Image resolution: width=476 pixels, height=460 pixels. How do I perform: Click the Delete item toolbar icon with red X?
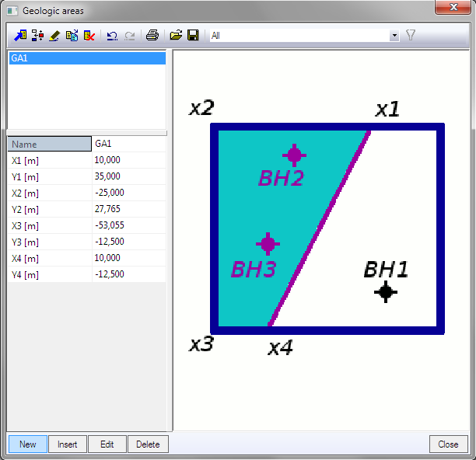[89, 36]
